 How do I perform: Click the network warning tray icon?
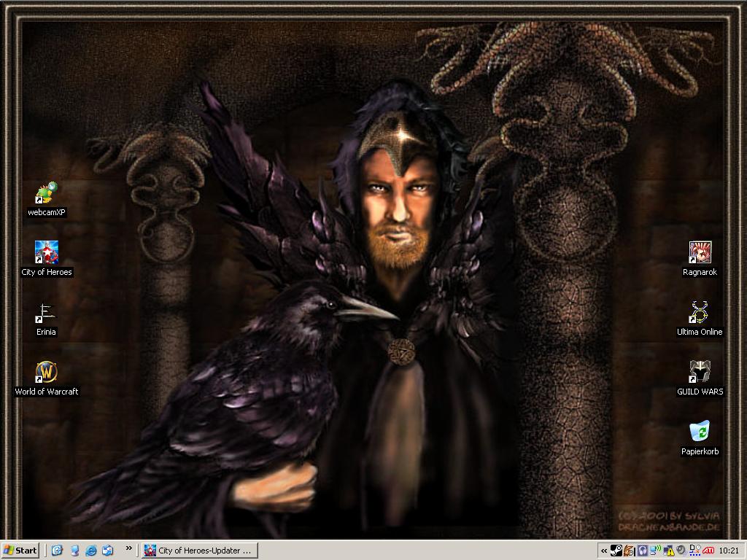point(669,551)
